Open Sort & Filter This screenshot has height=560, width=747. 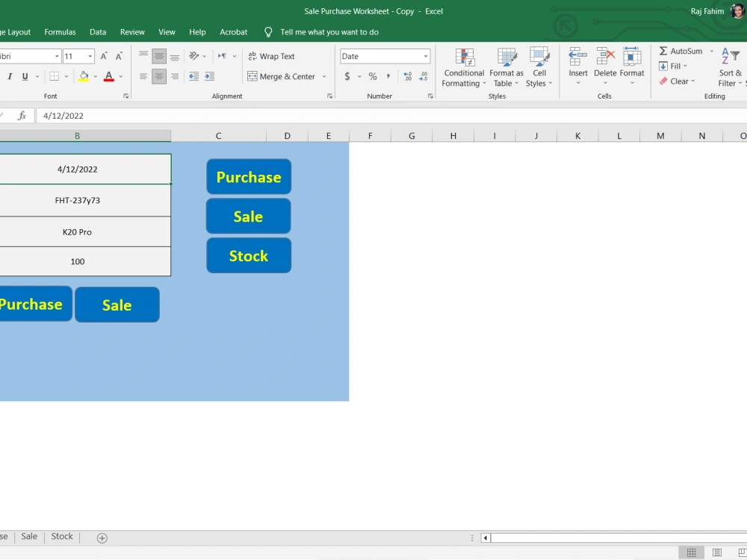coord(730,67)
